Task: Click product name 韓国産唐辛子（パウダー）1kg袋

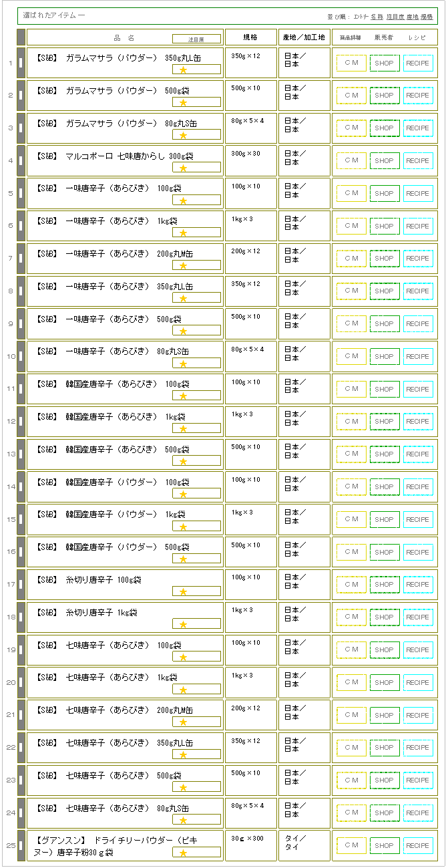Action: (x=109, y=515)
